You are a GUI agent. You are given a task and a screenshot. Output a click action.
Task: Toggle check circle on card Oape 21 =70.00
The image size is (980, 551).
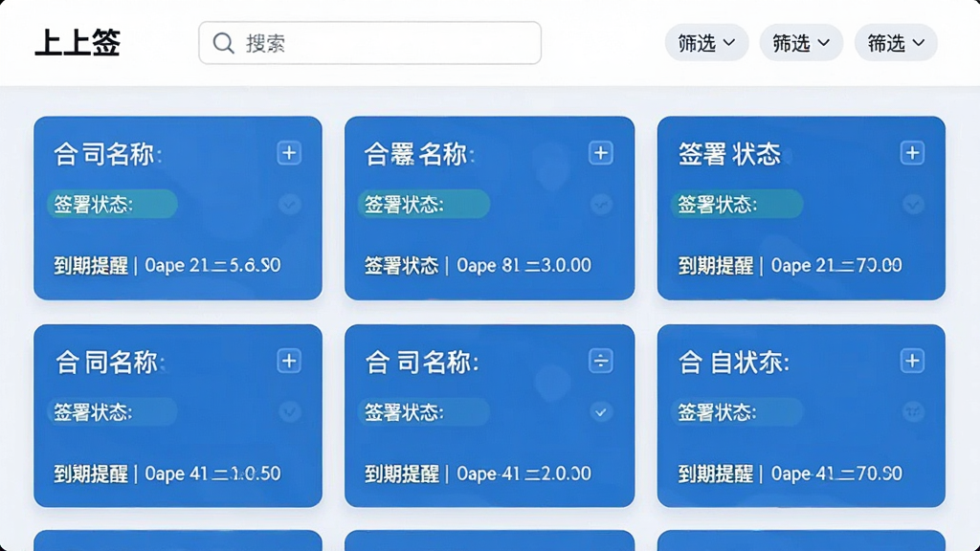pyautogui.click(x=913, y=204)
